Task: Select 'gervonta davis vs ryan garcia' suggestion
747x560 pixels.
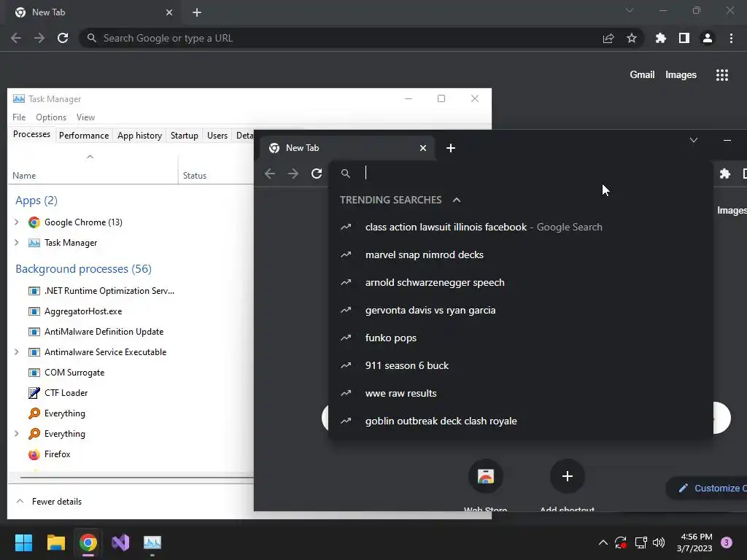Action: point(521,310)
